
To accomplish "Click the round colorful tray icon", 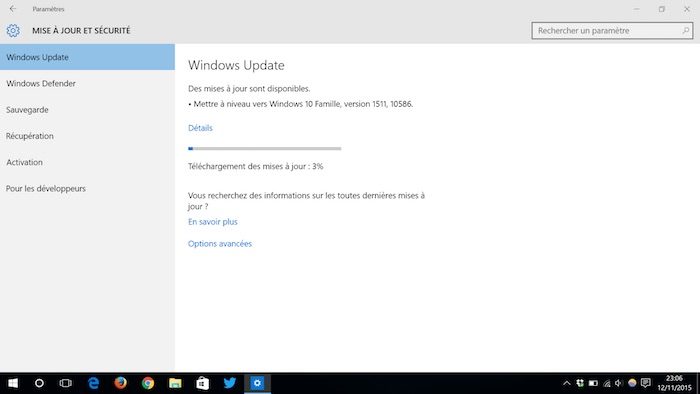I will (x=632, y=383).
